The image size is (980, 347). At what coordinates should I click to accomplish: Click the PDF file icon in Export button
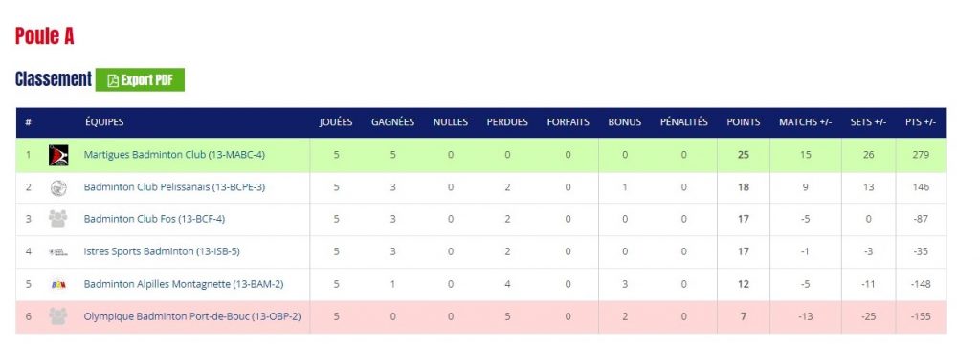pyautogui.click(x=113, y=80)
